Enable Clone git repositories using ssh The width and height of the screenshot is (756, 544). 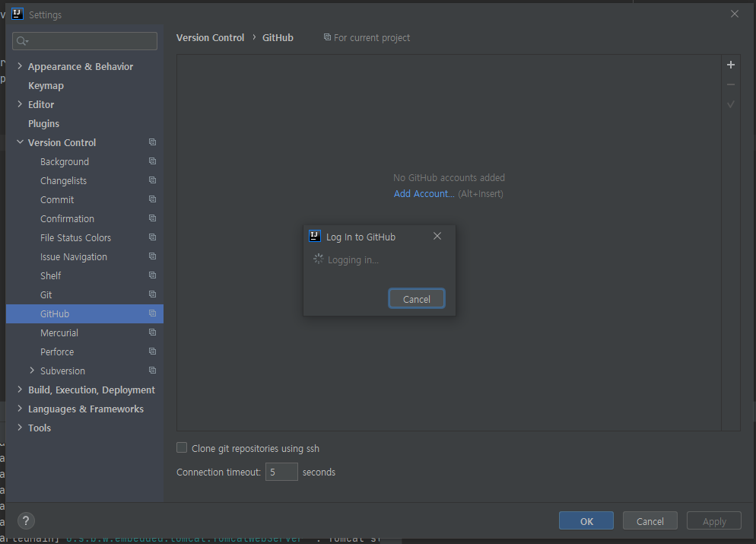coord(182,447)
